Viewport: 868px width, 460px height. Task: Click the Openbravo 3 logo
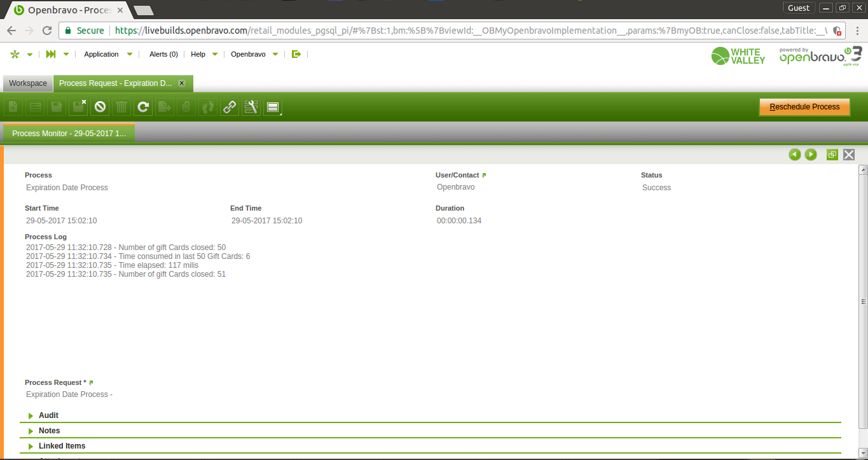point(821,56)
